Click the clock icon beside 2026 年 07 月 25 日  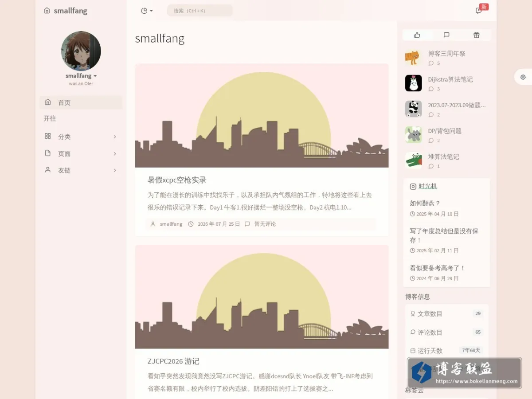[x=191, y=224]
